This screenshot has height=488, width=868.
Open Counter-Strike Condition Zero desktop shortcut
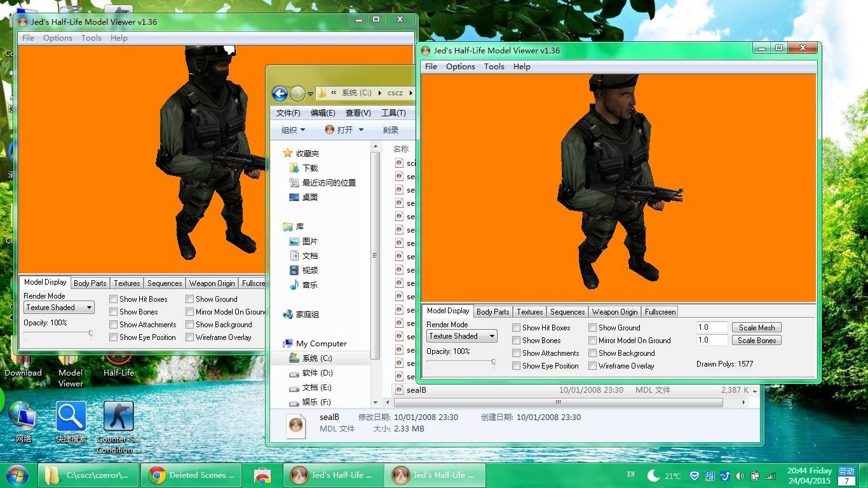(x=119, y=427)
